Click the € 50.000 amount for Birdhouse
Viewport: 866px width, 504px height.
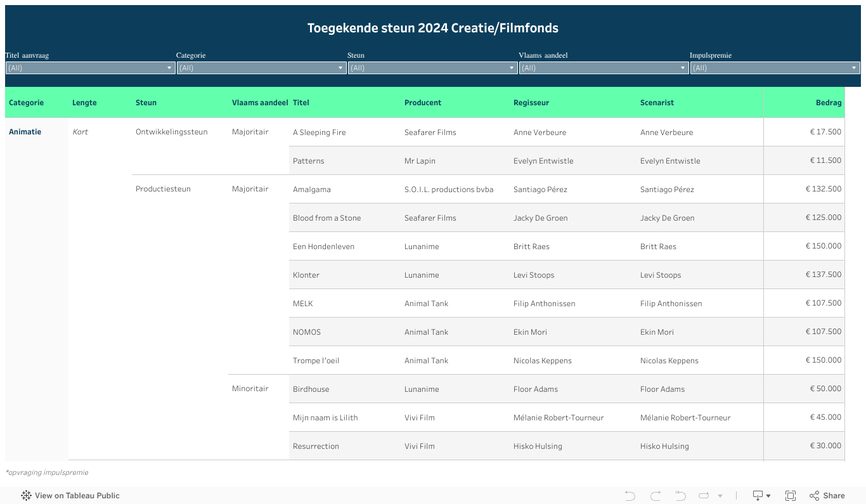pyautogui.click(x=826, y=389)
